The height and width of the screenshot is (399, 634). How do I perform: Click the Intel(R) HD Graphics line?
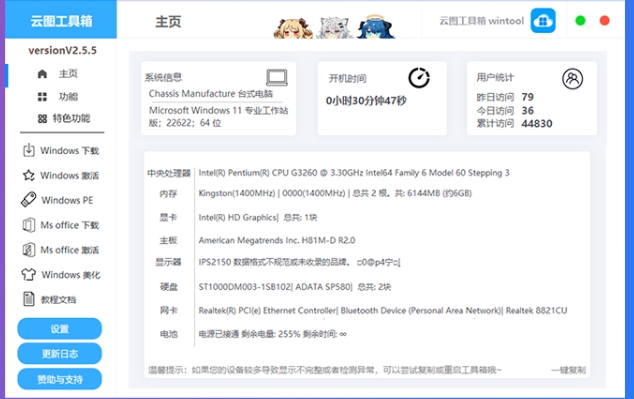[x=258, y=217]
